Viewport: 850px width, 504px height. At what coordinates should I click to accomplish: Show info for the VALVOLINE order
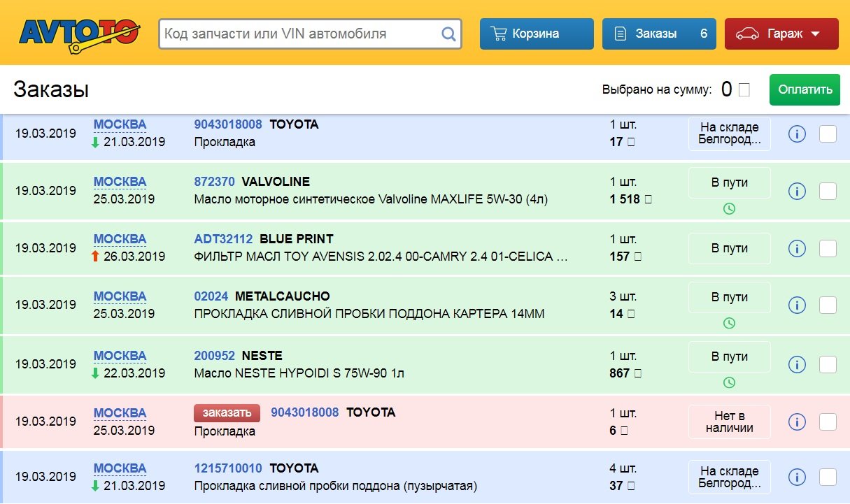point(797,191)
